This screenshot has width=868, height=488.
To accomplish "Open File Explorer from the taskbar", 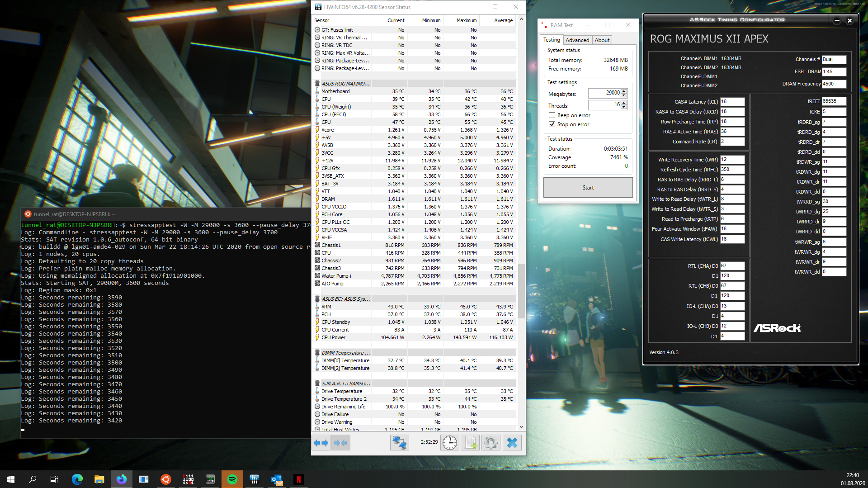I will click(x=99, y=479).
